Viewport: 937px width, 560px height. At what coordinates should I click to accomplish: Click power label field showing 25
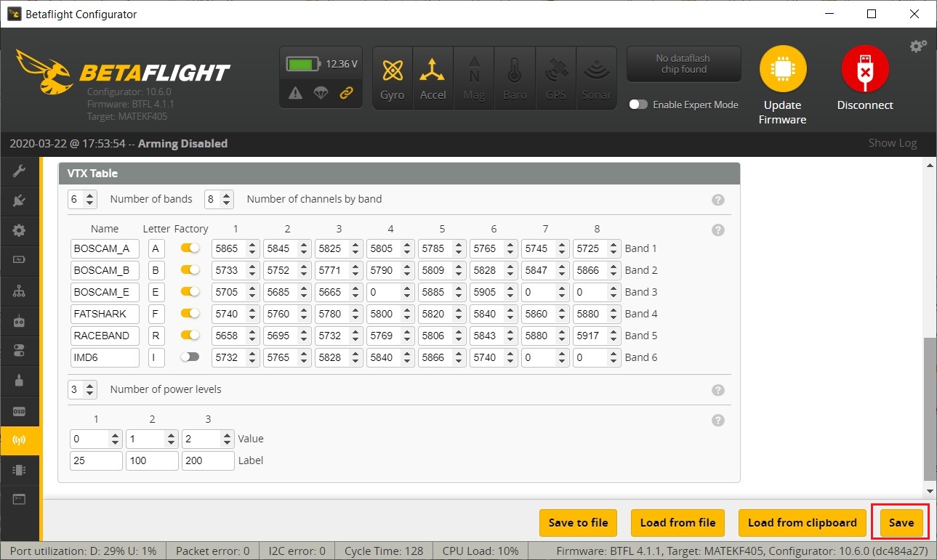coord(97,460)
